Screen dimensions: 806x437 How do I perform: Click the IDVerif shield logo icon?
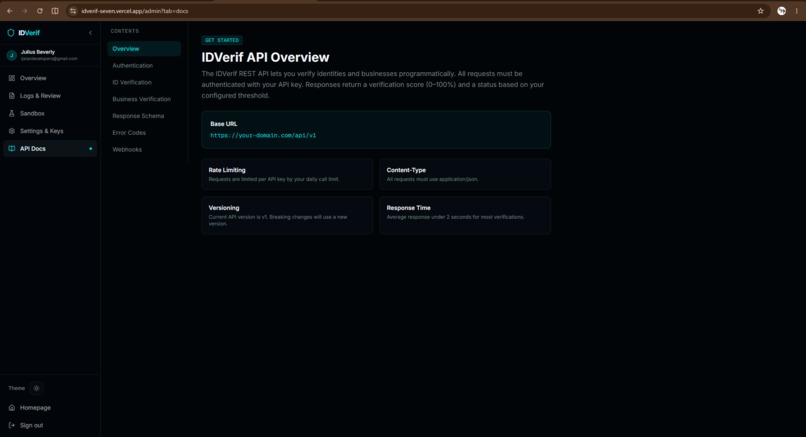click(x=11, y=33)
